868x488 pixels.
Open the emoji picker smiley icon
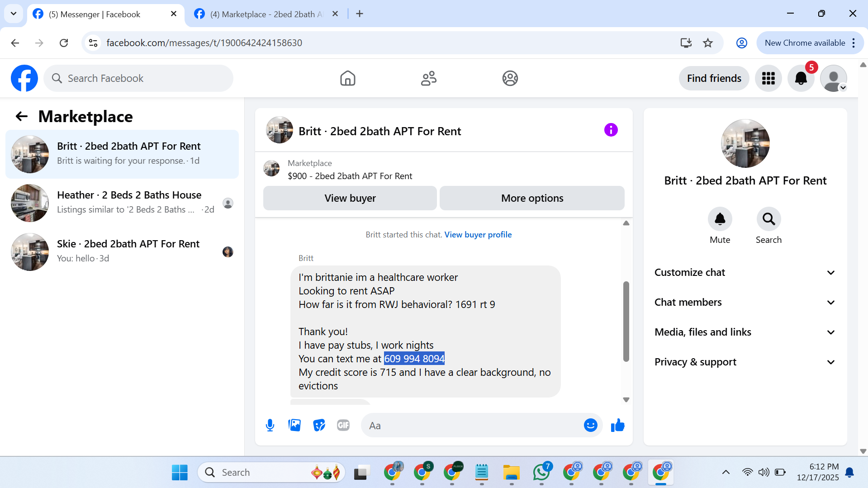coord(590,425)
